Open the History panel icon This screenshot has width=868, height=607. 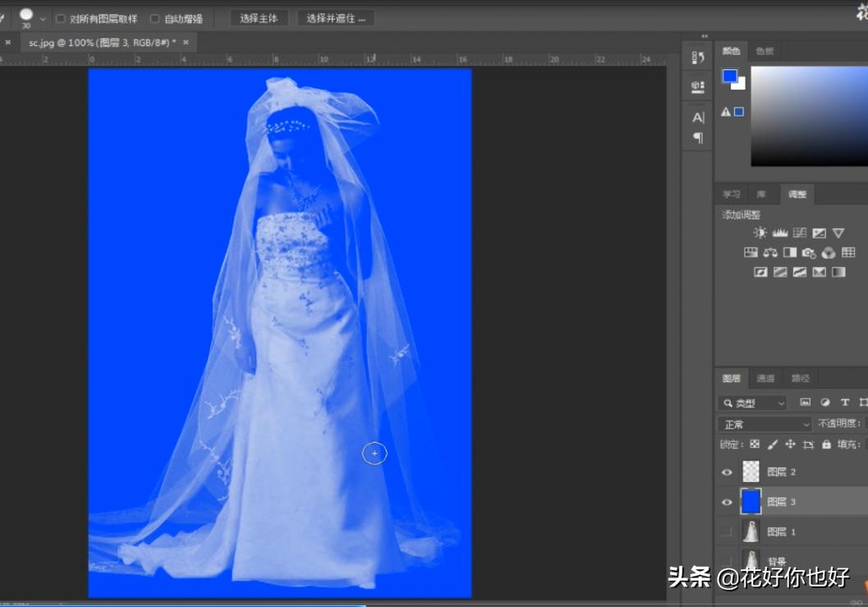[x=698, y=57]
